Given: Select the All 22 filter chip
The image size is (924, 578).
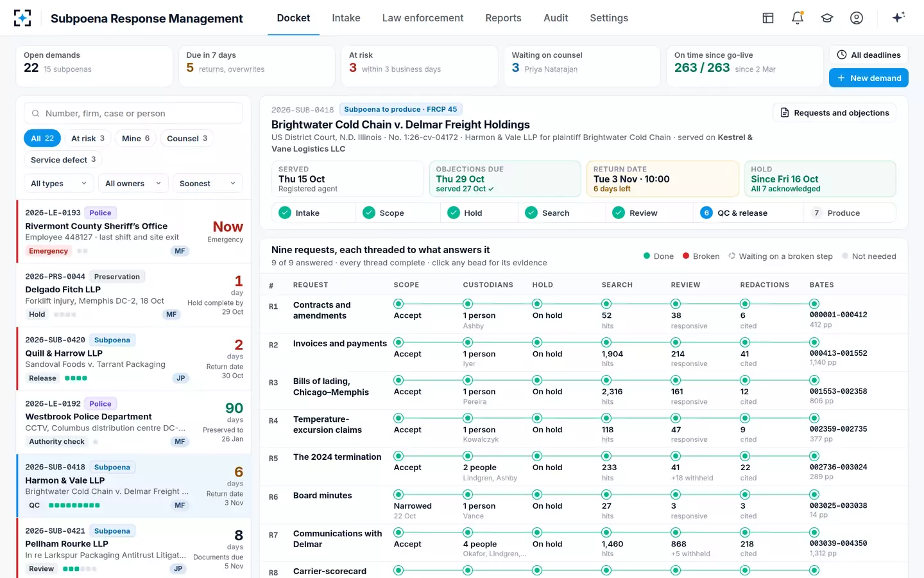Looking at the screenshot, I should click(42, 138).
